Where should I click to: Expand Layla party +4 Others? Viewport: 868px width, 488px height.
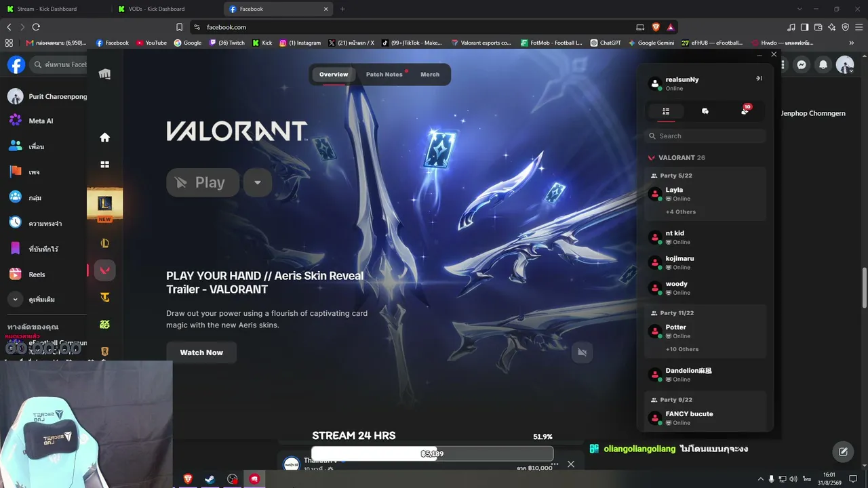click(x=681, y=212)
